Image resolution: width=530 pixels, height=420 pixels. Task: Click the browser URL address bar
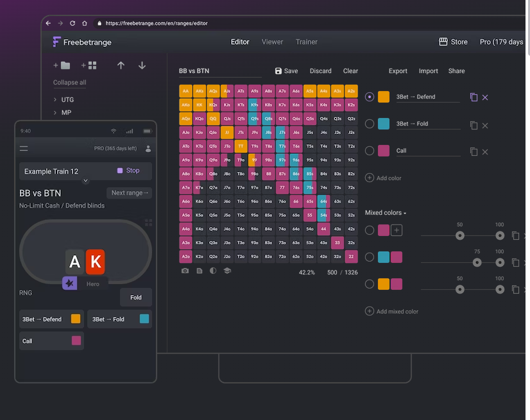click(157, 23)
